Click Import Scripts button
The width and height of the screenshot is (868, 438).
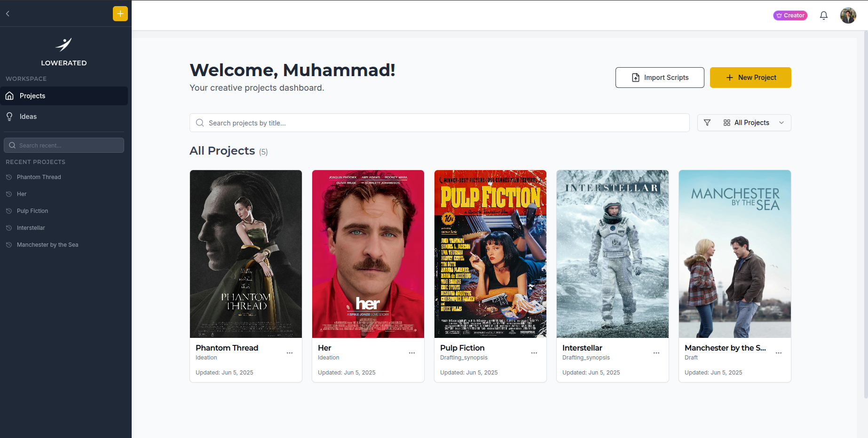pos(660,78)
